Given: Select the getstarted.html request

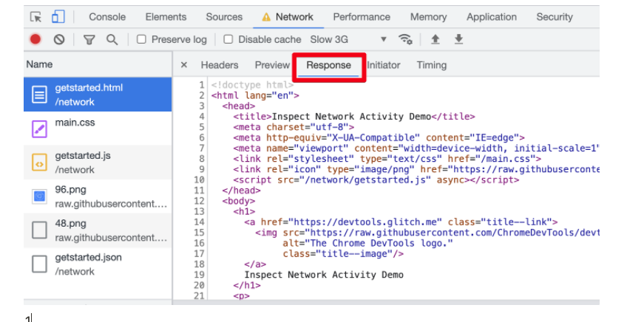Looking at the screenshot, I should click(x=98, y=95).
